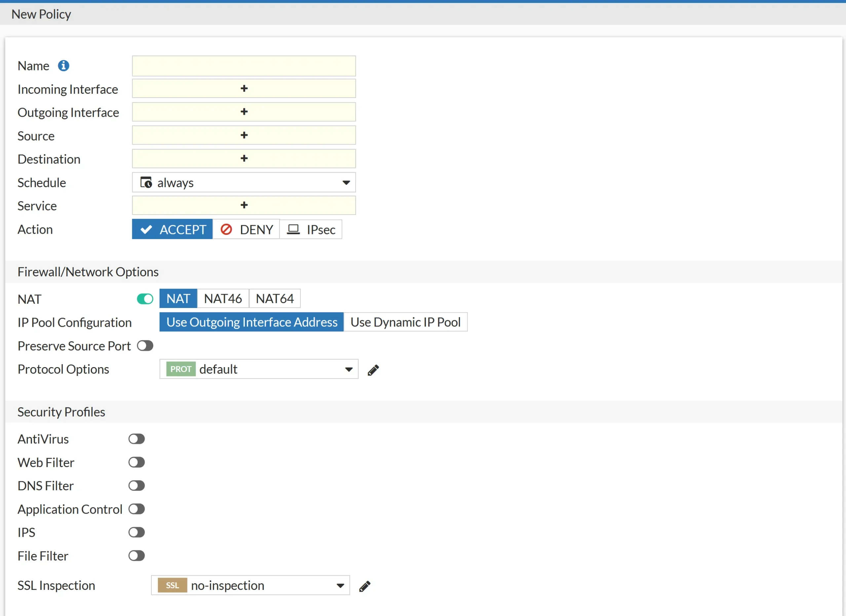Click the Name field info icon
846x616 pixels.
[63, 66]
